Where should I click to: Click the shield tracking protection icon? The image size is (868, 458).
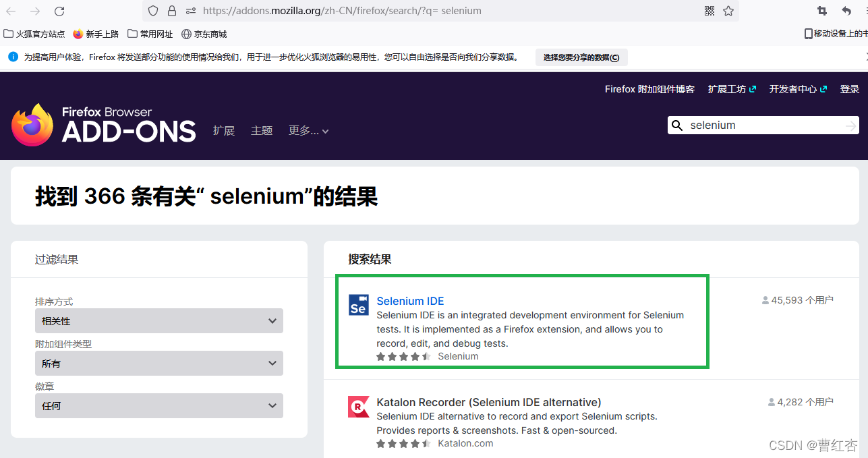[x=153, y=11]
